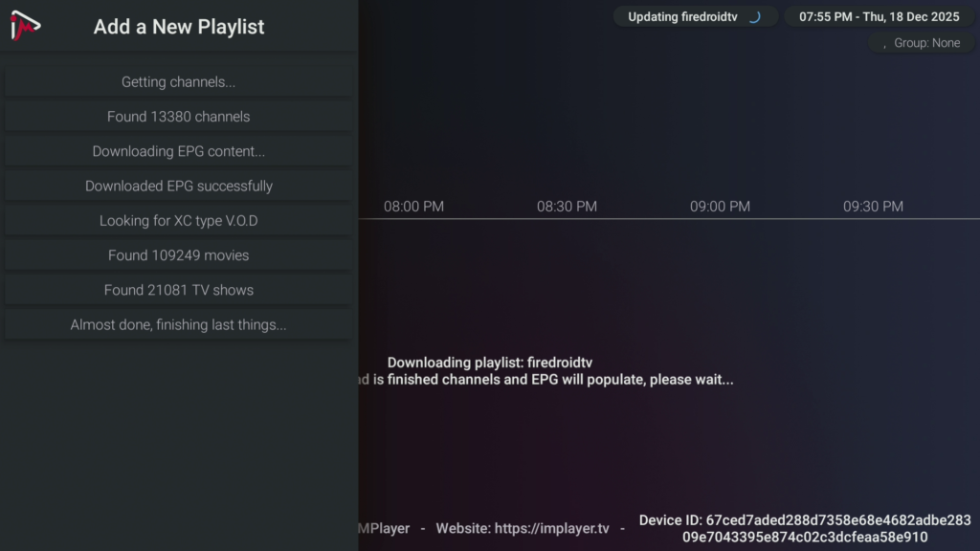The height and width of the screenshot is (551, 980).
Task: Click the date and time display
Action: click(x=879, y=17)
